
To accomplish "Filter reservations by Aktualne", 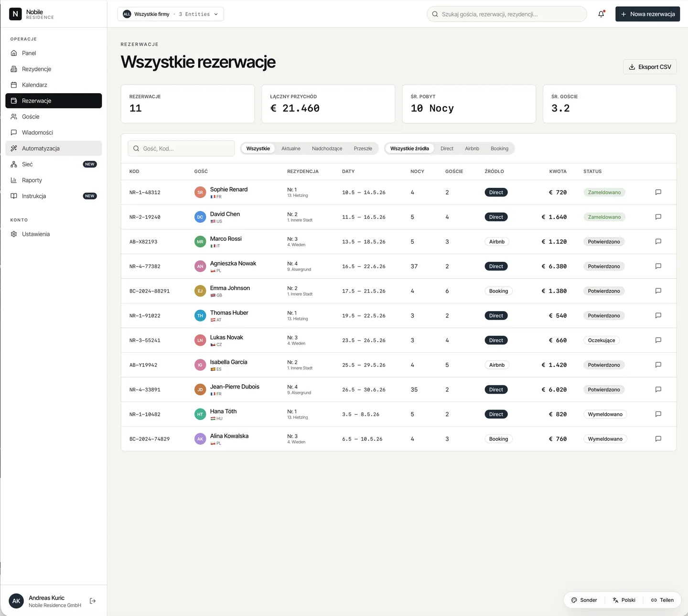I will tap(291, 149).
